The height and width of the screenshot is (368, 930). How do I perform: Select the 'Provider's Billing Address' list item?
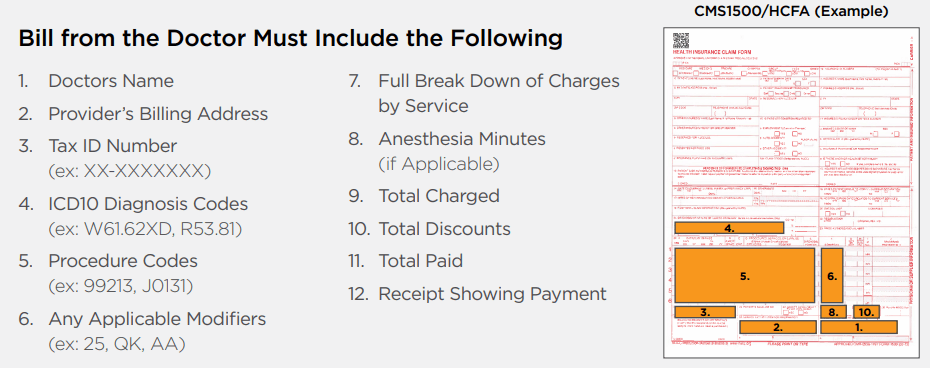coord(158,113)
